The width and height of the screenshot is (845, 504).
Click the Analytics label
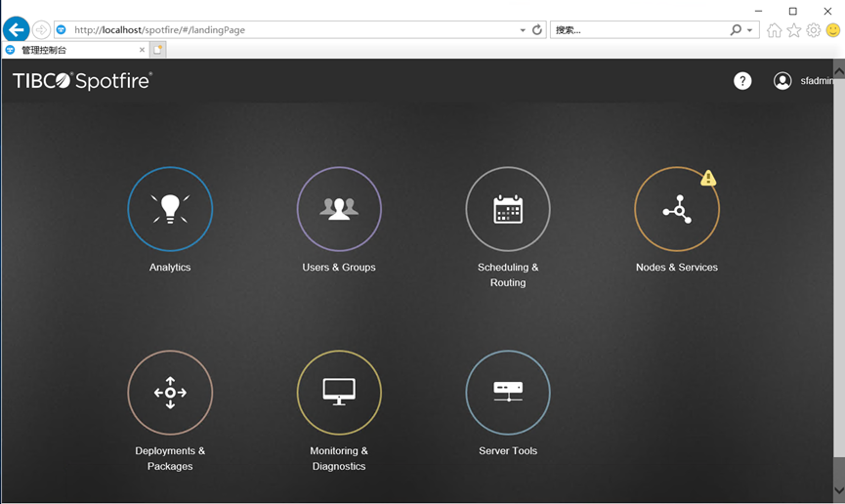pyautogui.click(x=170, y=268)
